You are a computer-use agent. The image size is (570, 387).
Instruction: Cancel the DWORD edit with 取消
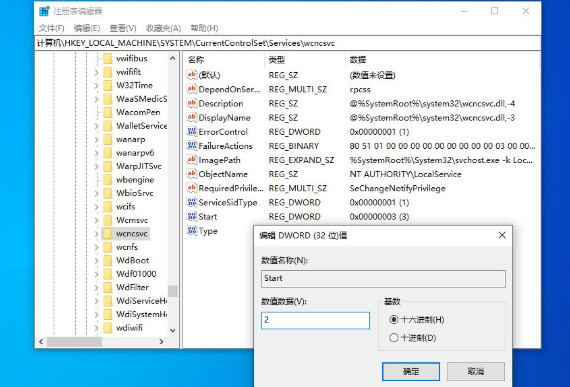tap(476, 371)
